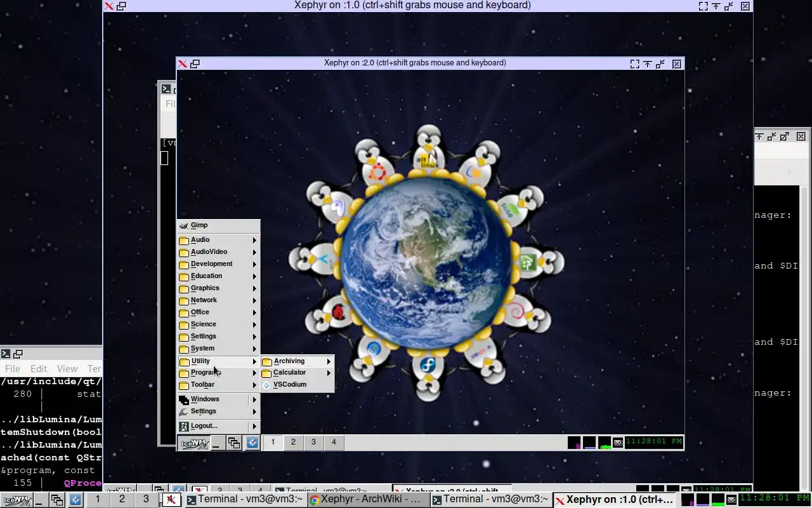Expand the Utility submenu arrow
This screenshot has width=812, height=508.
254,361
